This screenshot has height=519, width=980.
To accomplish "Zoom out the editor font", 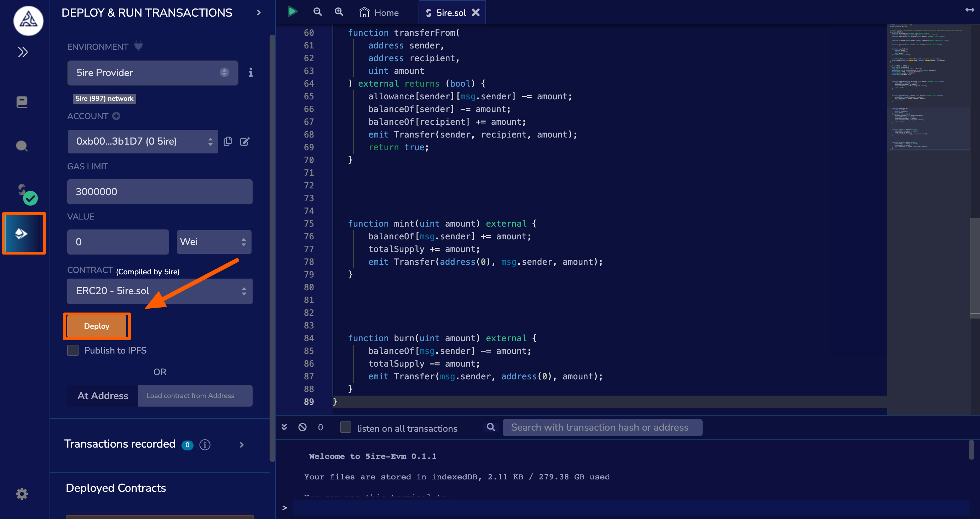I will [x=317, y=12].
